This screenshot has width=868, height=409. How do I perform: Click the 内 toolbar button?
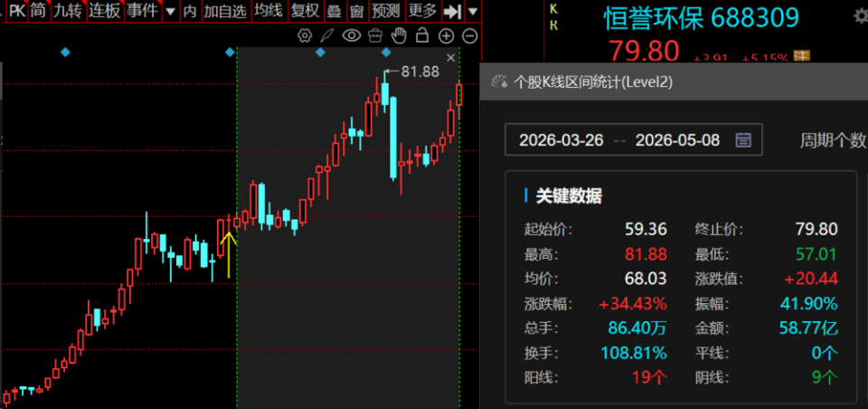click(x=190, y=11)
